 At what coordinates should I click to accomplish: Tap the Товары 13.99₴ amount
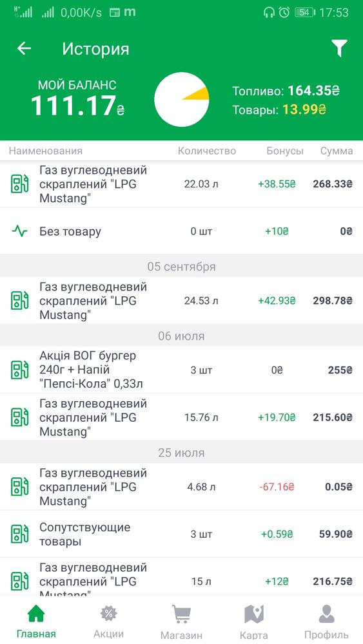[304, 109]
